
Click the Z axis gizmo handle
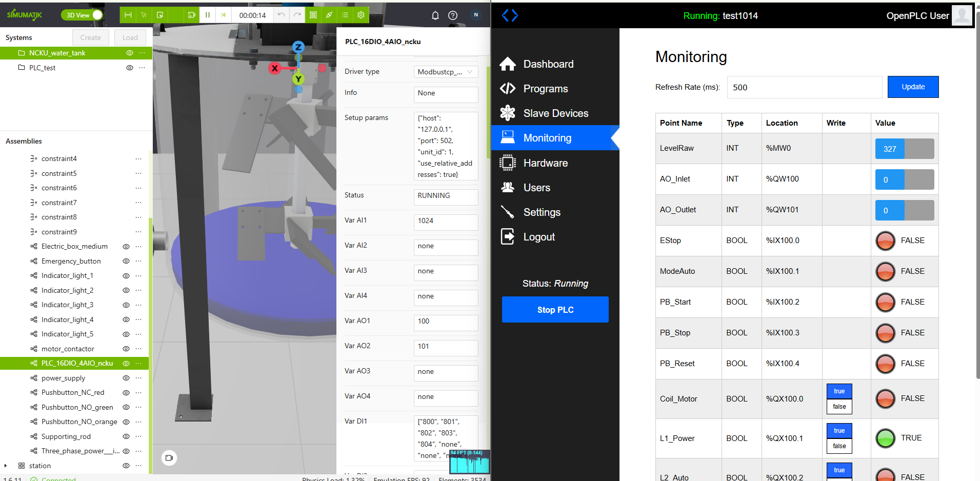(x=298, y=47)
